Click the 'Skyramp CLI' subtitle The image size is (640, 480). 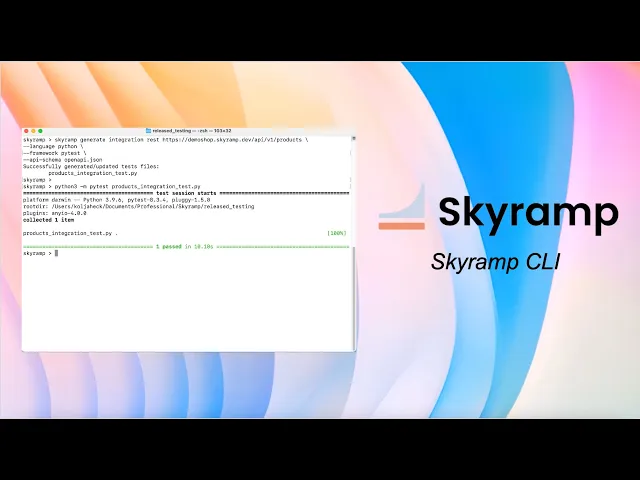point(495,262)
